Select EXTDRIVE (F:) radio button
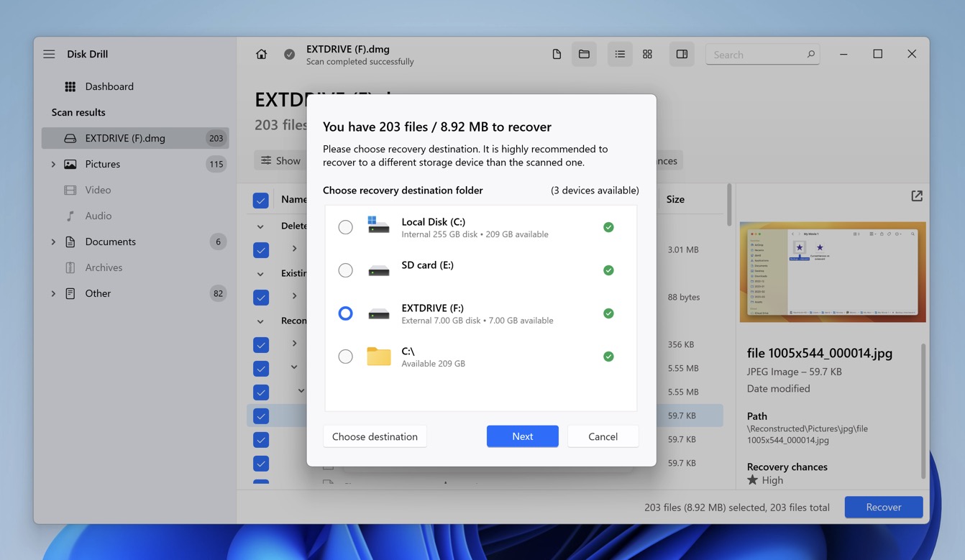Viewport: 965px width, 560px height. pos(345,313)
